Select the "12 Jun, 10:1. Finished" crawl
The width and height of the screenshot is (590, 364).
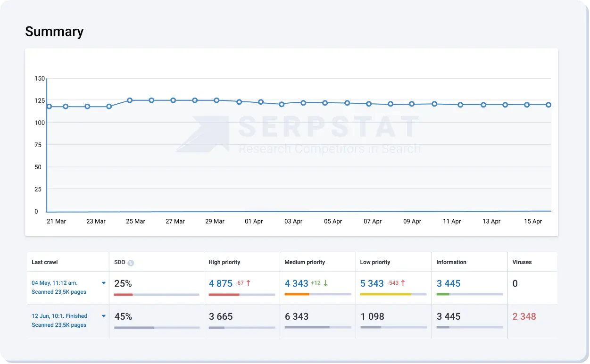58,316
